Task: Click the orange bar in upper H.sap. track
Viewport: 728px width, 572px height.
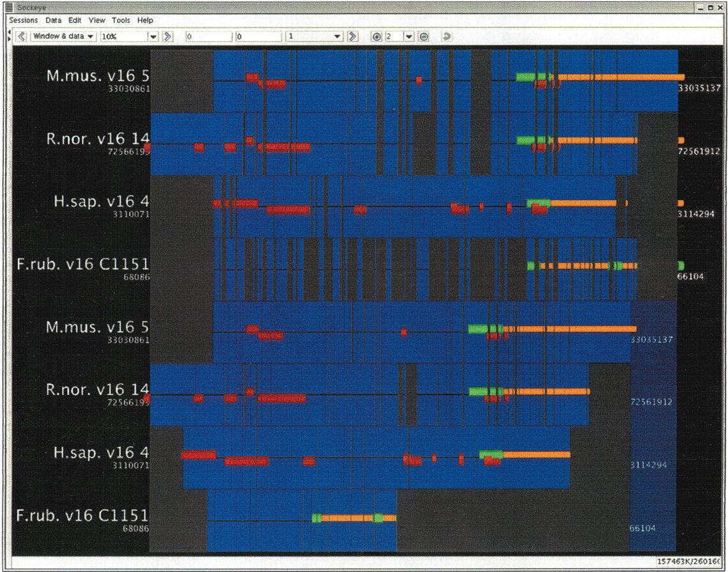Action: 584,203
